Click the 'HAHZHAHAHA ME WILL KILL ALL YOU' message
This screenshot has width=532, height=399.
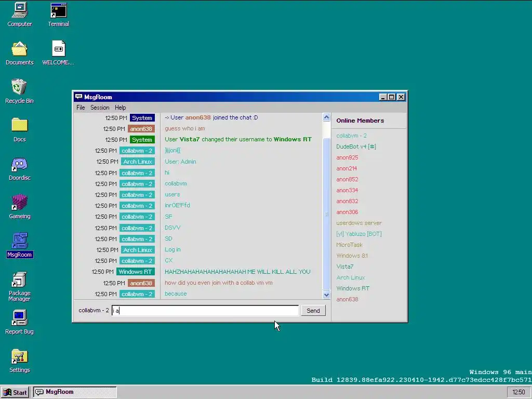[237, 272]
